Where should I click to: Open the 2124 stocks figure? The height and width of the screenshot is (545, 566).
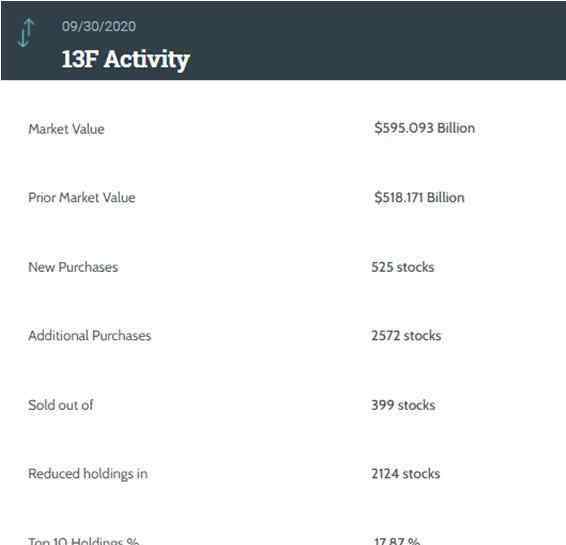pyautogui.click(x=406, y=474)
